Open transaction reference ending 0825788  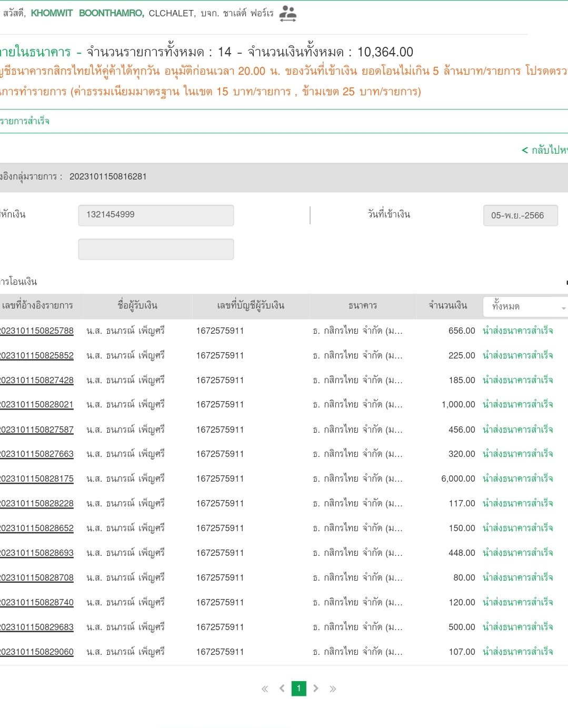pos(37,331)
